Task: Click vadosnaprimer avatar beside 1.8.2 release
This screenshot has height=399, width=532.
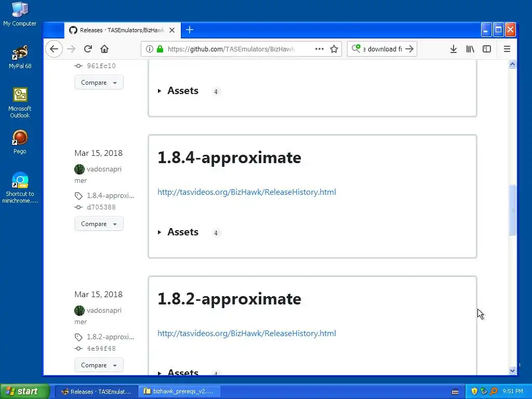Action: click(x=79, y=310)
